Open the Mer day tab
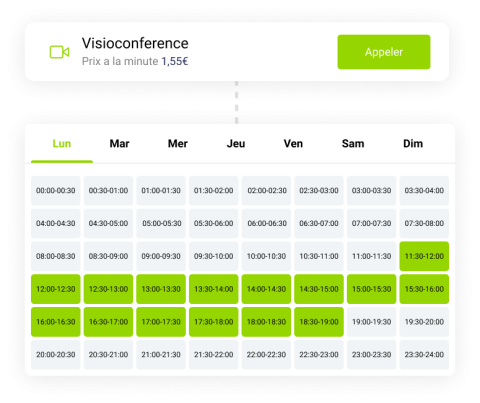This screenshot has width=480, height=403. pyautogui.click(x=178, y=144)
